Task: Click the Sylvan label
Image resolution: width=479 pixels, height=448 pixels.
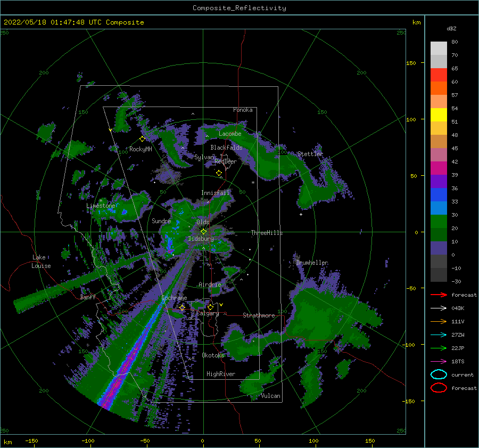Action: click(x=204, y=157)
